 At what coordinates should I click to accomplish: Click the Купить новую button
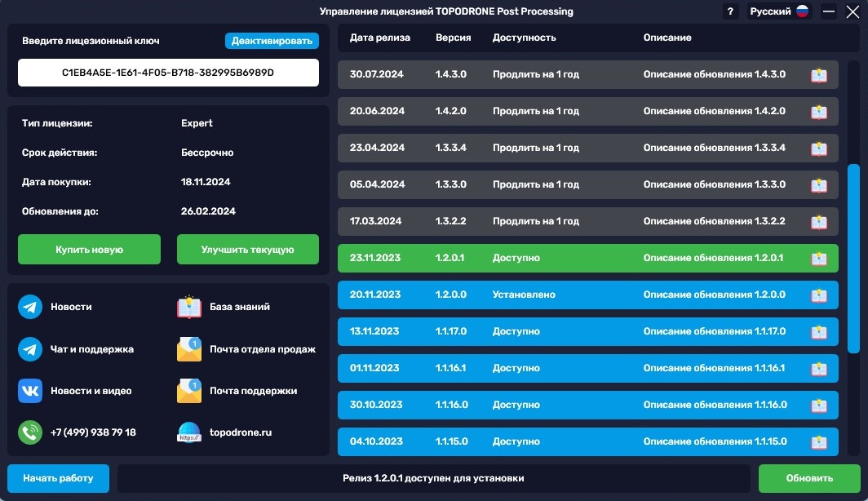[89, 250]
